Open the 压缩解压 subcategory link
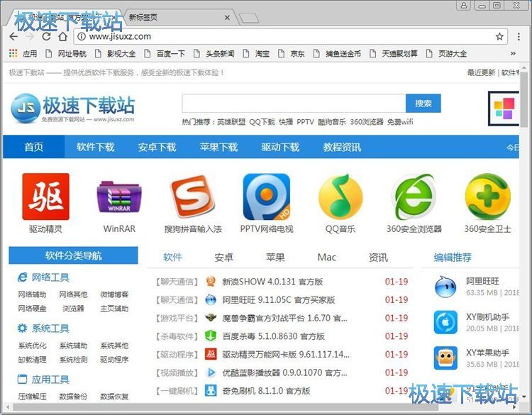Image resolution: width=532 pixels, height=415 pixels. coord(32,396)
